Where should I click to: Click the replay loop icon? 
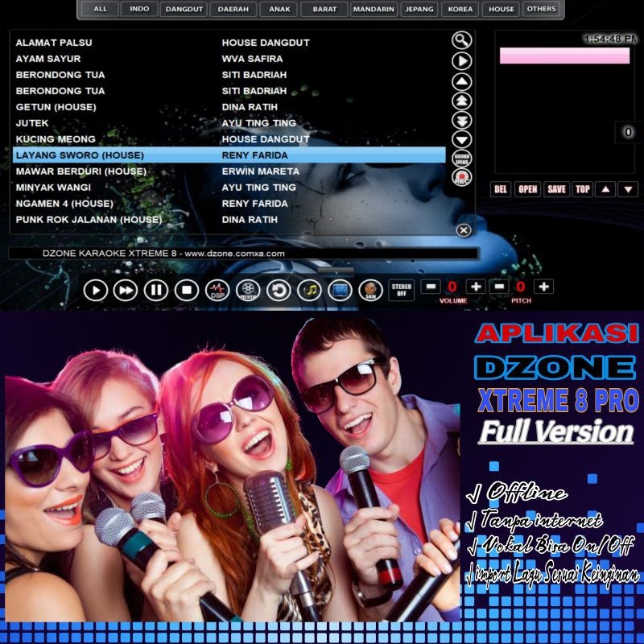(x=279, y=288)
